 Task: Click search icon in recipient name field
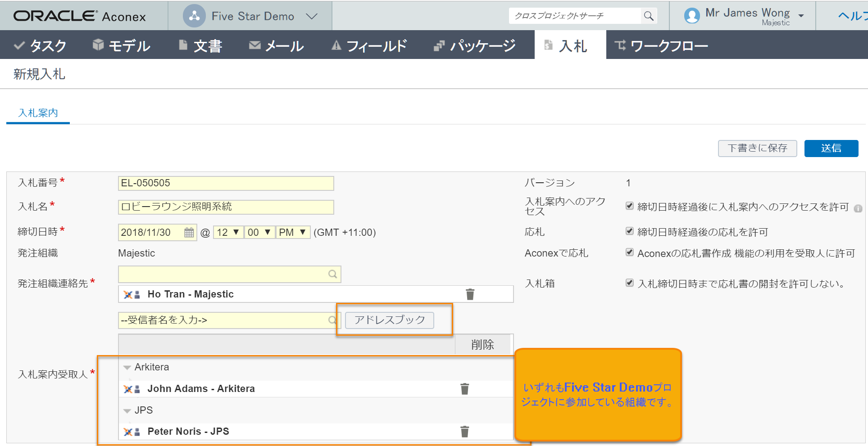(x=332, y=320)
